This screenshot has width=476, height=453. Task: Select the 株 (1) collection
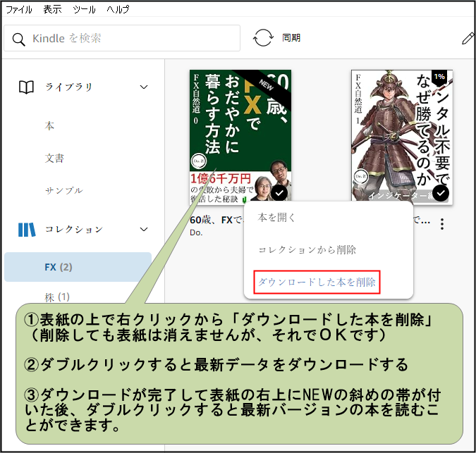(57, 297)
